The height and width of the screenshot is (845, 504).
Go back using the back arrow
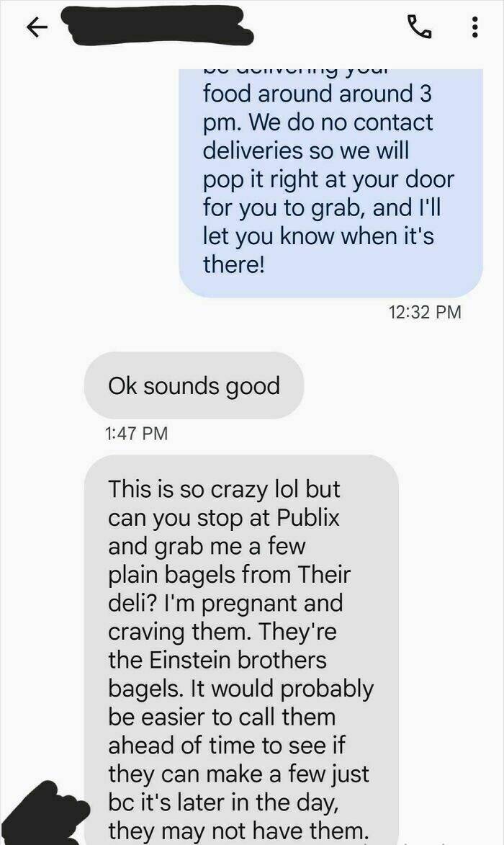37,27
